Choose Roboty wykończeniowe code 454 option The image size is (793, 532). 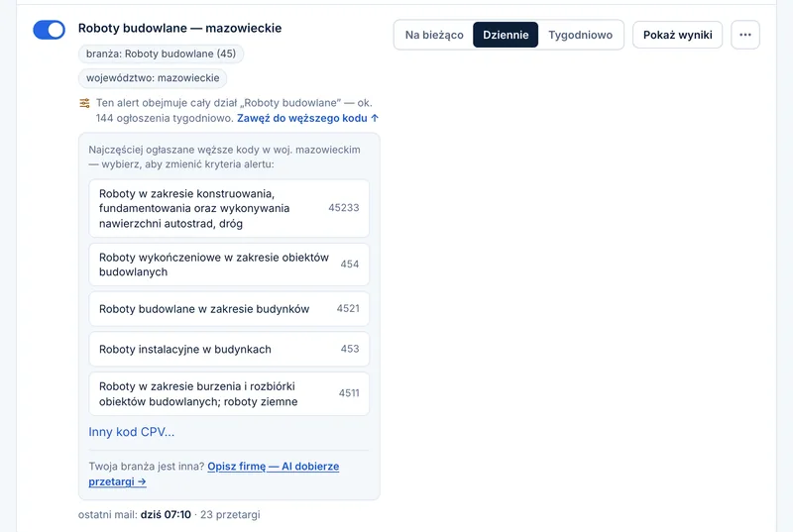coord(229,265)
